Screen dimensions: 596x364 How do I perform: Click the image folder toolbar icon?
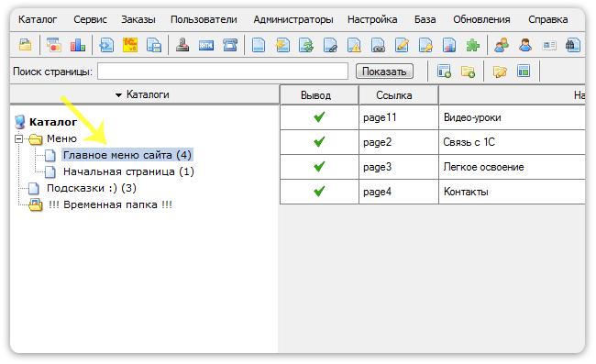click(x=26, y=45)
